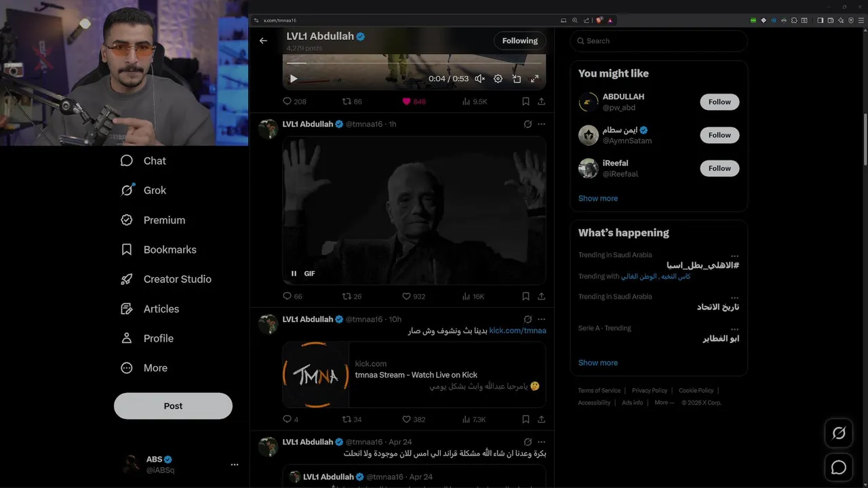Image resolution: width=868 pixels, height=488 pixels.
Task: Show more trends in What's happening
Action: (598, 363)
